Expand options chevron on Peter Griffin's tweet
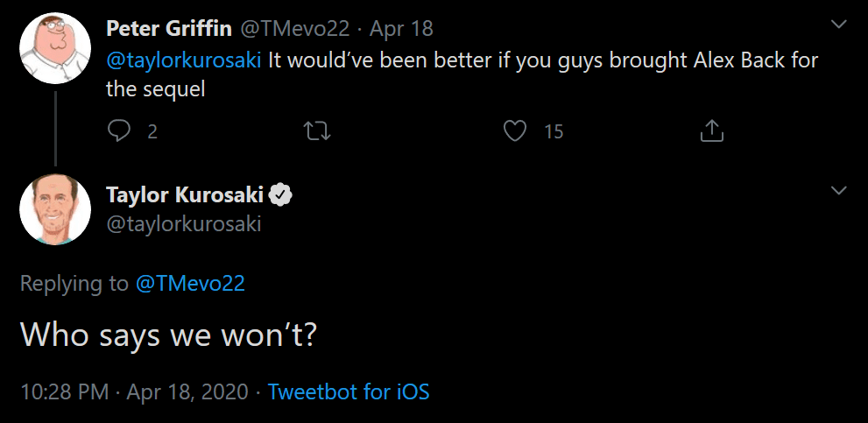This screenshot has width=868, height=423. (x=838, y=25)
